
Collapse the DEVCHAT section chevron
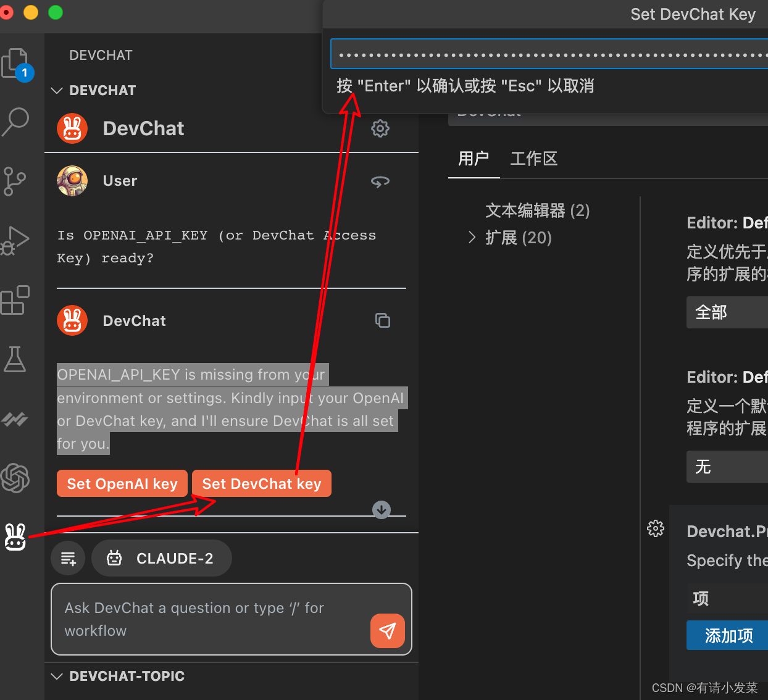point(57,90)
